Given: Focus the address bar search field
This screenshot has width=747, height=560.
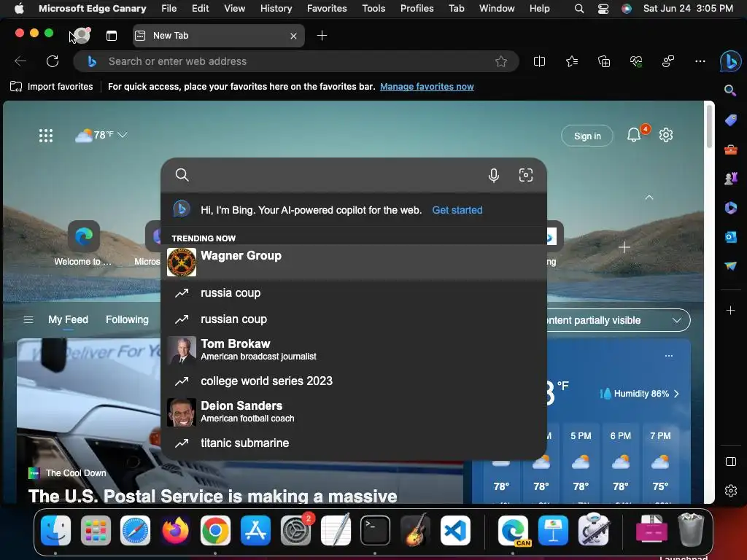Looking at the screenshot, I should (295, 61).
